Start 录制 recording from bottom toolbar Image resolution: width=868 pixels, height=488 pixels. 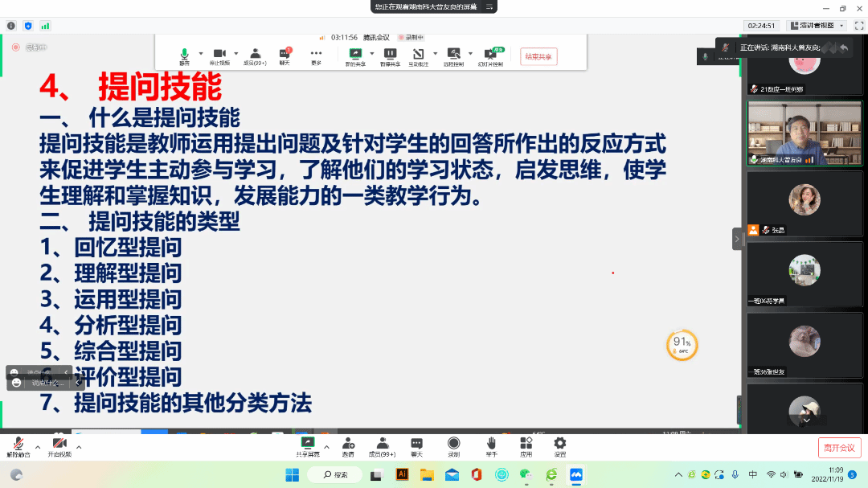pyautogui.click(x=453, y=446)
